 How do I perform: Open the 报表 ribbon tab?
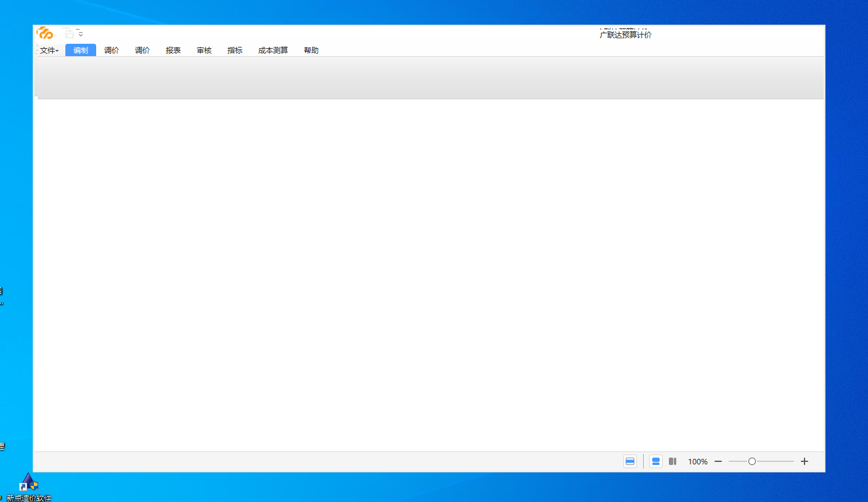point(173,51)
